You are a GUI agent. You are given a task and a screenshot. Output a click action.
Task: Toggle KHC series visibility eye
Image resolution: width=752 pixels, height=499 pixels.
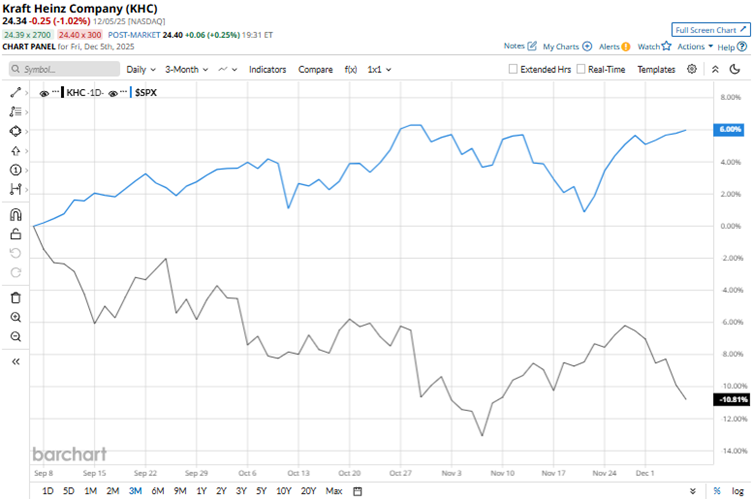click(44, 94)
